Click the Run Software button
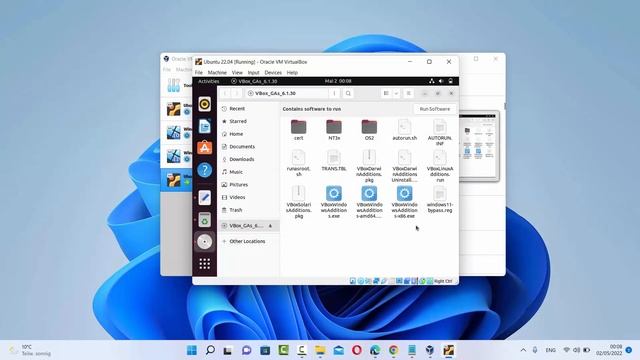This screenshot has height=360, width=640. click(x=435, y=109)
